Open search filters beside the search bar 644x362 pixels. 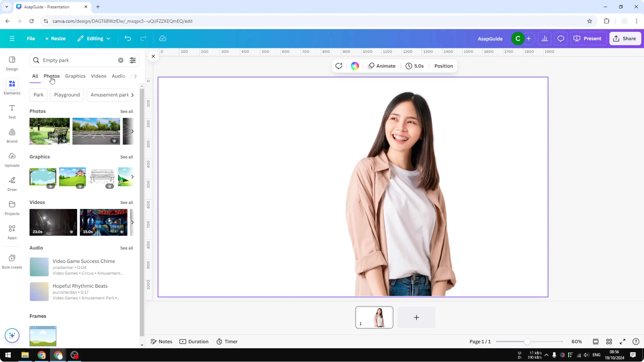tap(133, 60)
